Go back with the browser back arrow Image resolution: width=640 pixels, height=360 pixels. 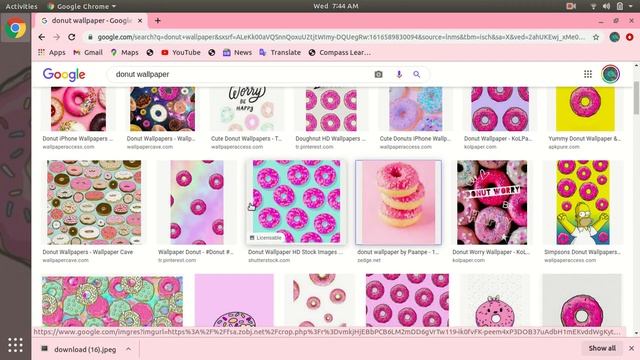[42, 37]
